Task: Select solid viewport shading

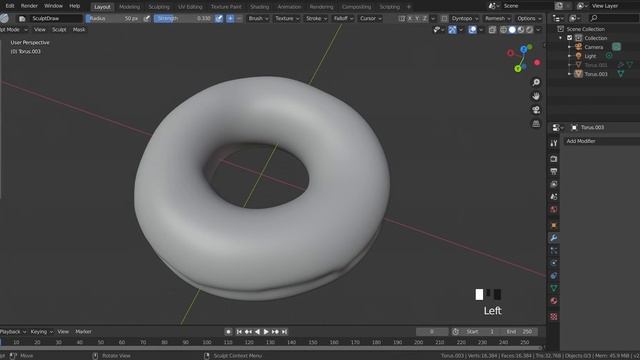Action: 512,30
